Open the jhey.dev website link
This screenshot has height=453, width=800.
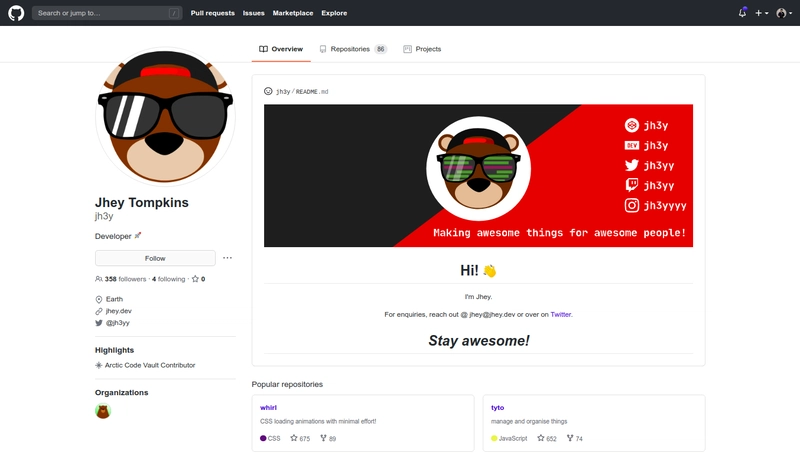click(118, 311)
